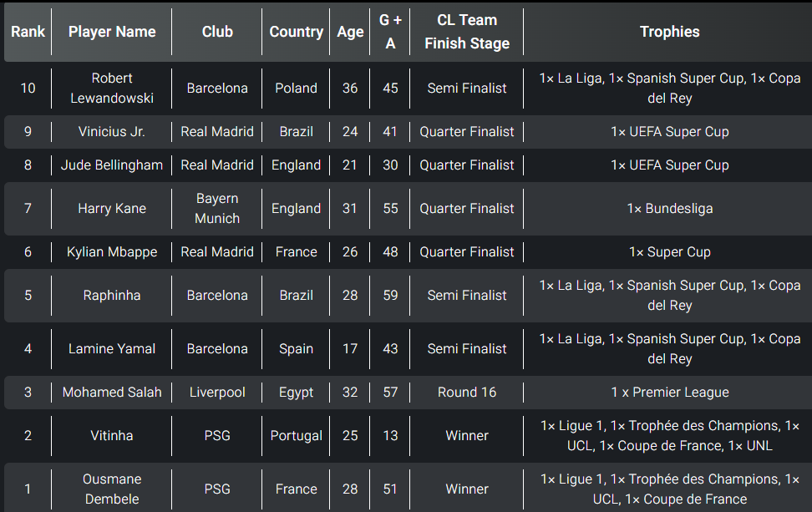Select Raphinha's row name

coord(112,295)
